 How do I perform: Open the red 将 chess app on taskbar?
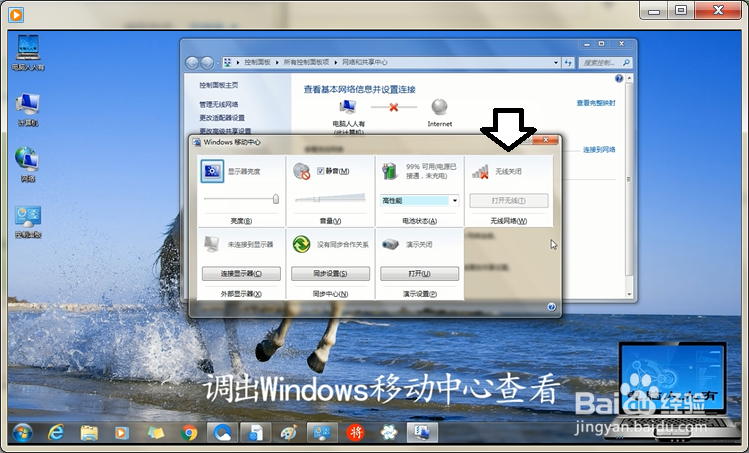pos(355,433)
